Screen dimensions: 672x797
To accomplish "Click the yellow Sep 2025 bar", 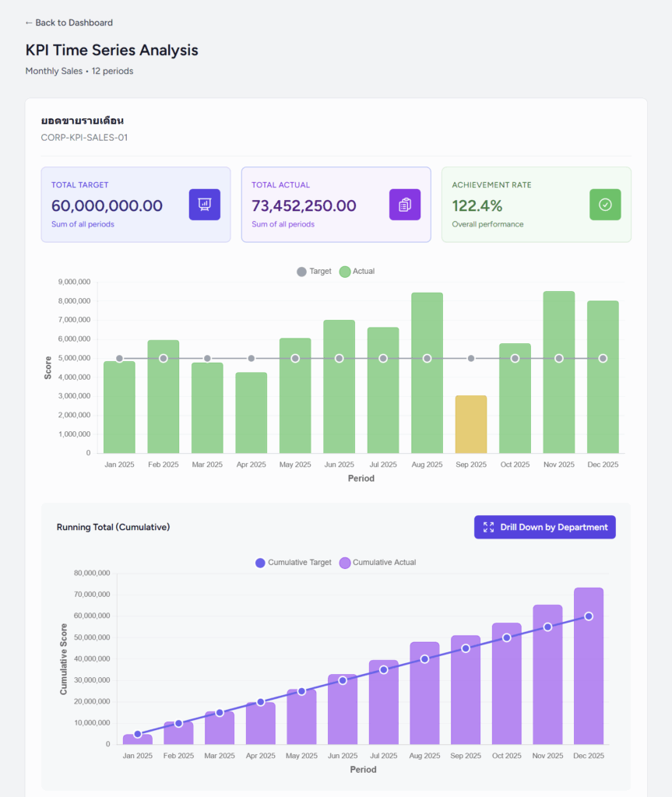I will [471, 424].
